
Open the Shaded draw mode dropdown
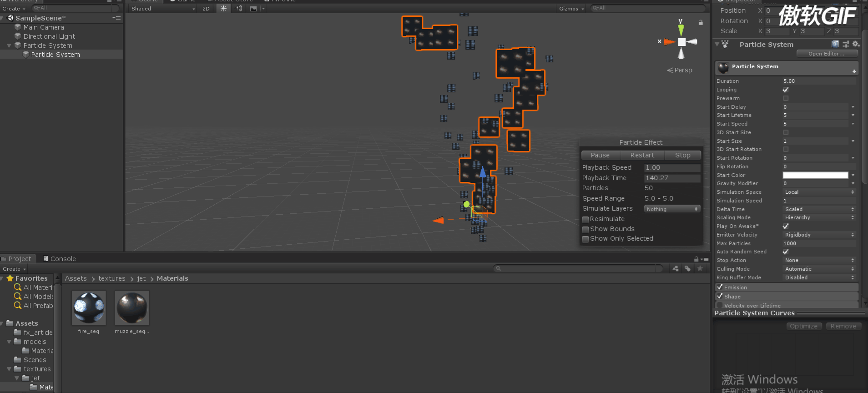(163, 9)
